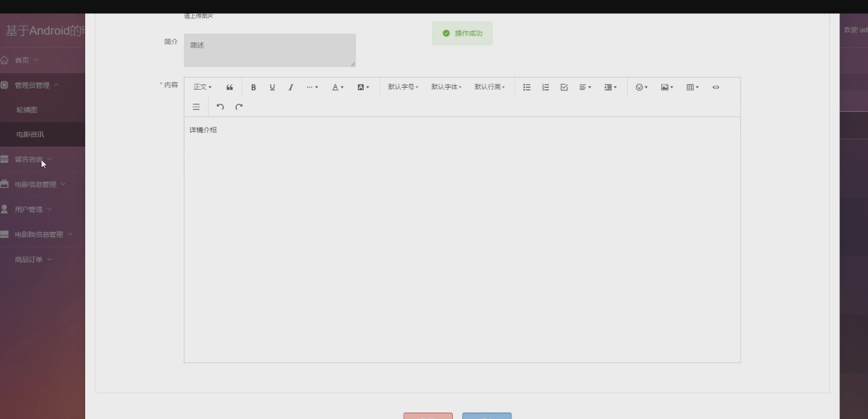The image size is (868, 419).
Task: Open the 正文 heading style dropdown
Action: click(x=203, y=87)
